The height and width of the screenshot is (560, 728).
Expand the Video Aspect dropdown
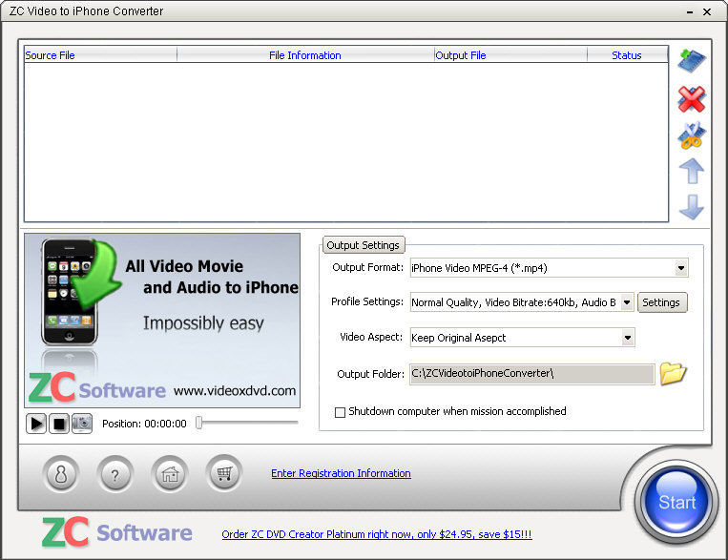tap(627, 338)
